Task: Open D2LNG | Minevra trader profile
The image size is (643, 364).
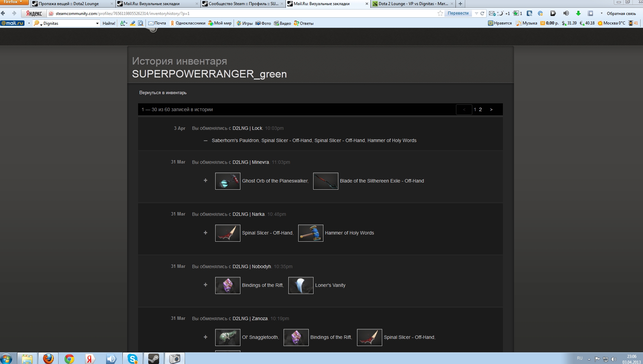Action: pos(251,162)
